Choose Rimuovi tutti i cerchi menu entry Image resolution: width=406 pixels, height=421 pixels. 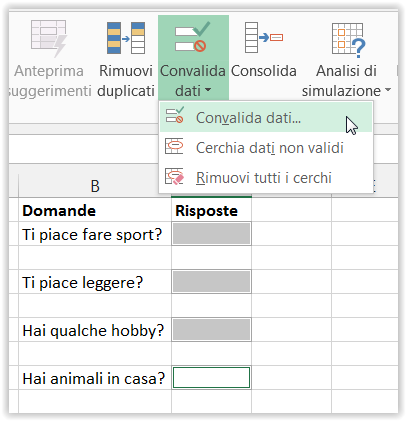click(x=266, y=177)
